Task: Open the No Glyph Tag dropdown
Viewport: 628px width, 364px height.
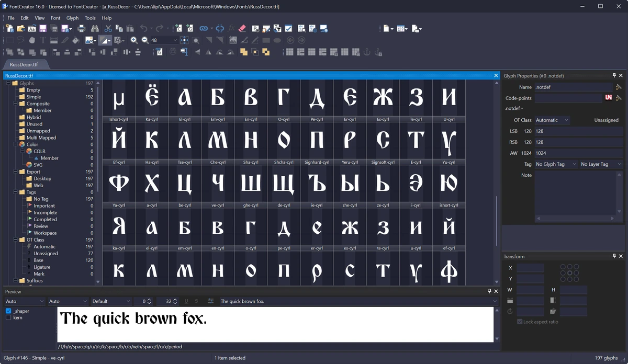Action: pyautogui.click(x=555, y=164)
